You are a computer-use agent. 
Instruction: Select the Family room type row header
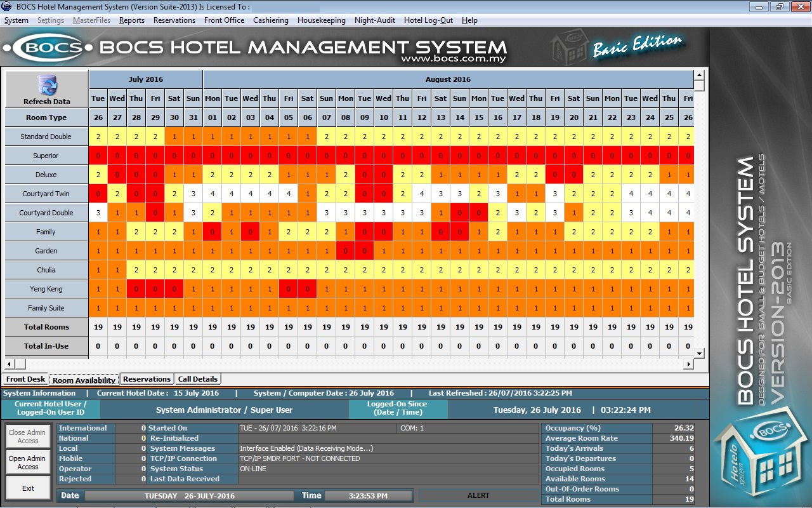(x=46, y=232)
